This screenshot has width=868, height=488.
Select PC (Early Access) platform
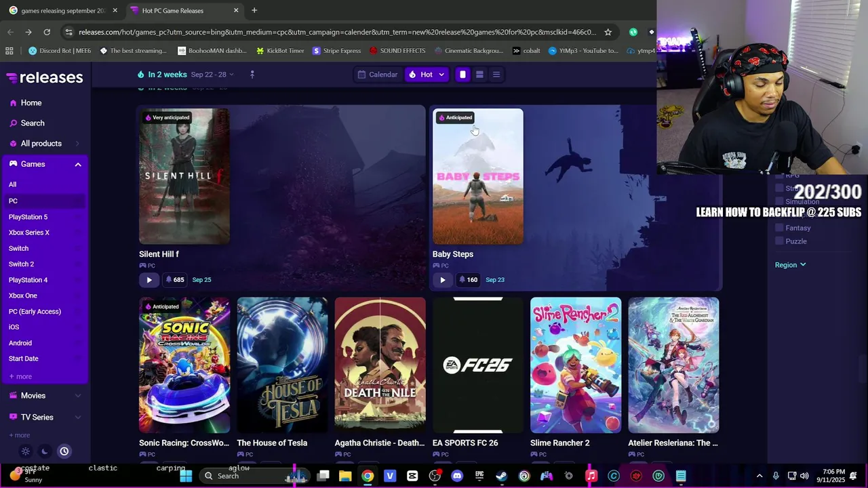(35, 312)
